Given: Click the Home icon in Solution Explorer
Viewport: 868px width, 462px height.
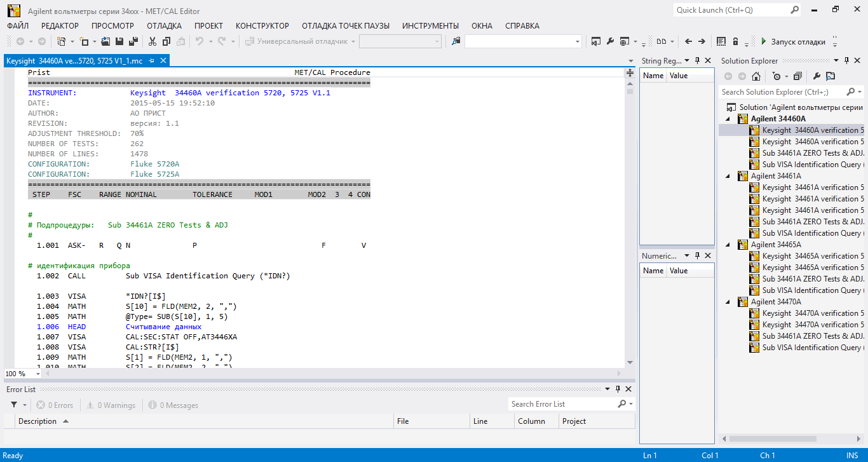Looking at the screenshot, I should pos(756,76).
